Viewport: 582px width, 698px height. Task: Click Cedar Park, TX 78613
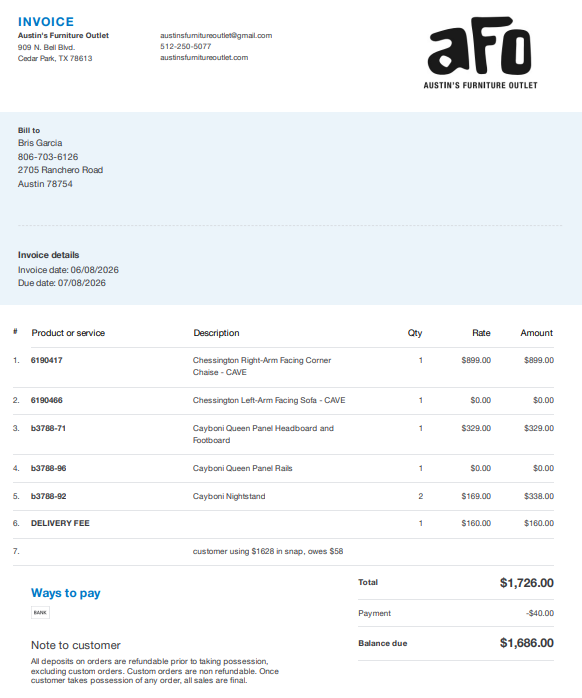pos(55,58)
